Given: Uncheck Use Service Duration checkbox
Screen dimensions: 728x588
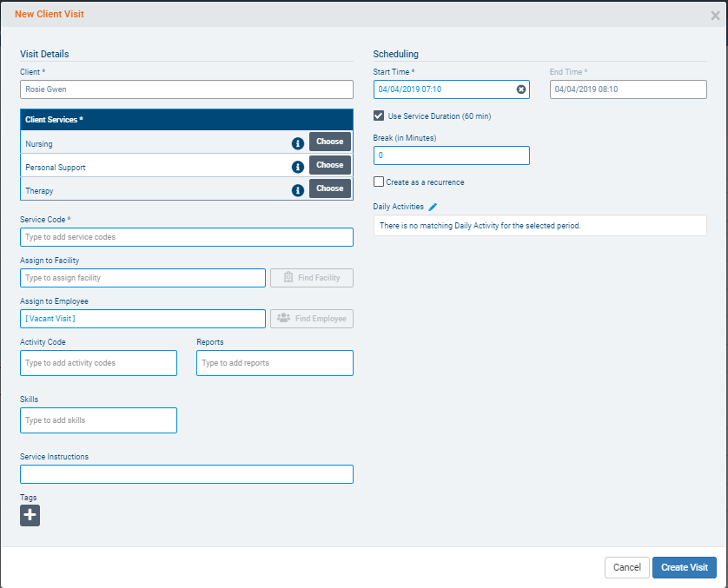Looking at the screenshot, I should 379,116.
